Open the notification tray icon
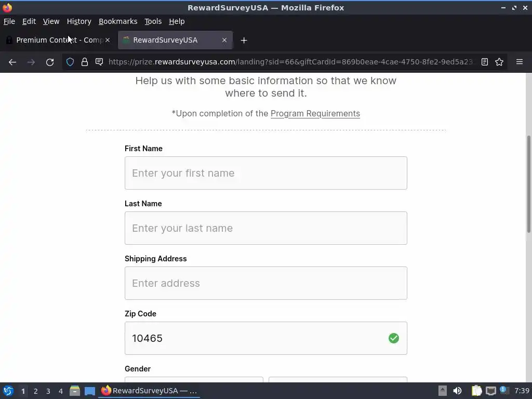 coord(504,390)
